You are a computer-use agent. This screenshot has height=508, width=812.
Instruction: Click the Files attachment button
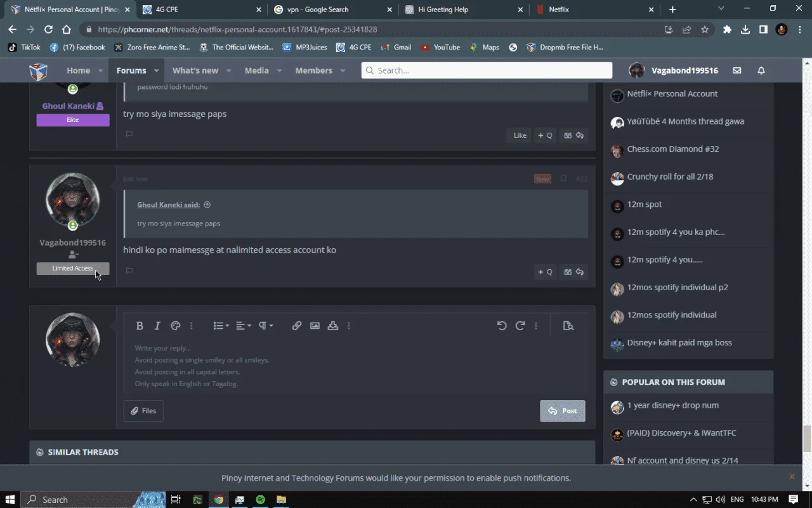coord(143,411)
